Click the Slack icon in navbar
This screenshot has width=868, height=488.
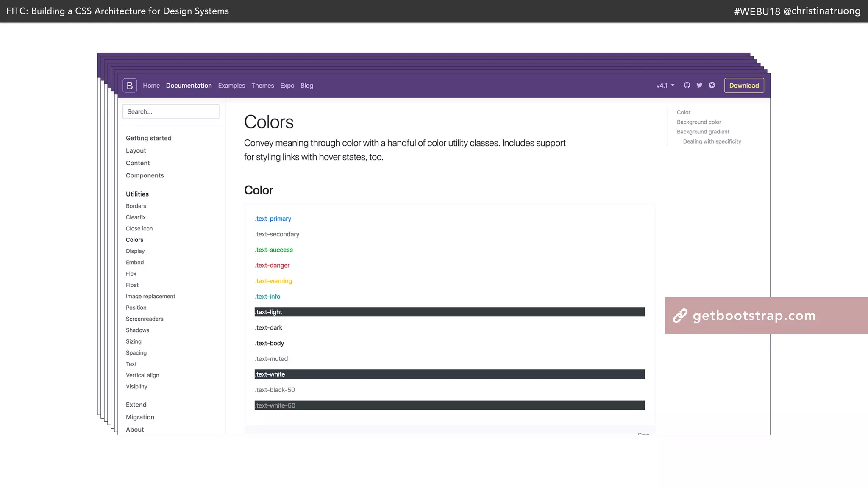(712, 85)
